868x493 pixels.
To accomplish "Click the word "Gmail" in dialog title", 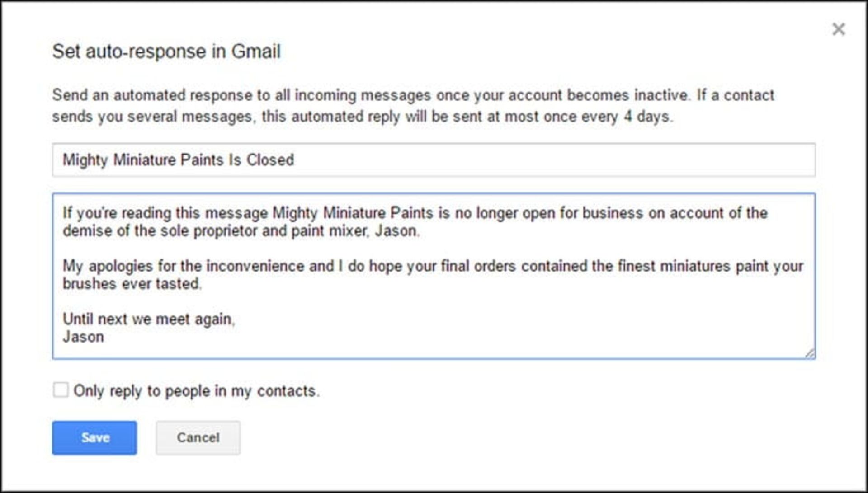I will click(x=256, y=52).
